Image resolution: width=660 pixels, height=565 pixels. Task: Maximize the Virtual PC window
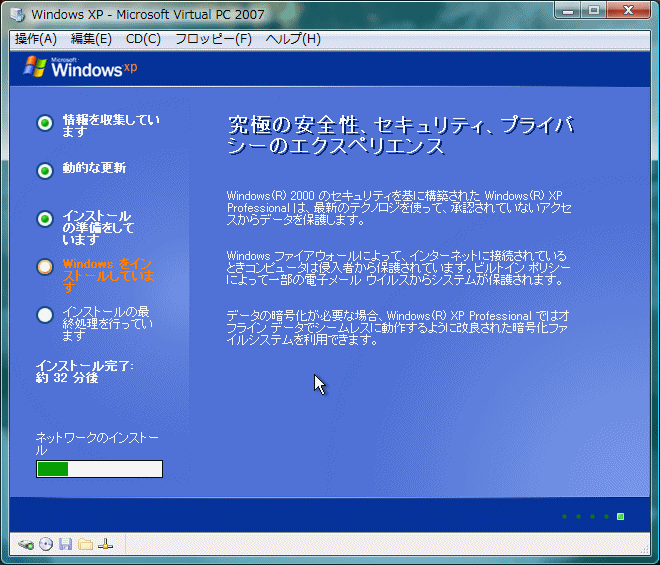click(594, 11)
